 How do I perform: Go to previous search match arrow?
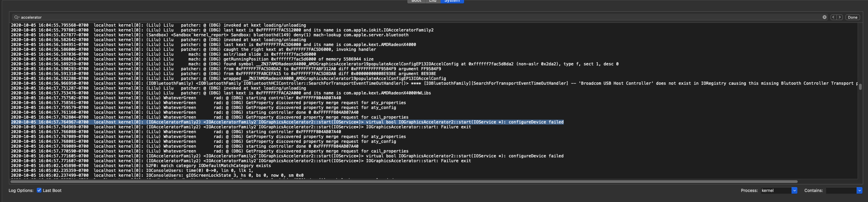pos(833,17)
